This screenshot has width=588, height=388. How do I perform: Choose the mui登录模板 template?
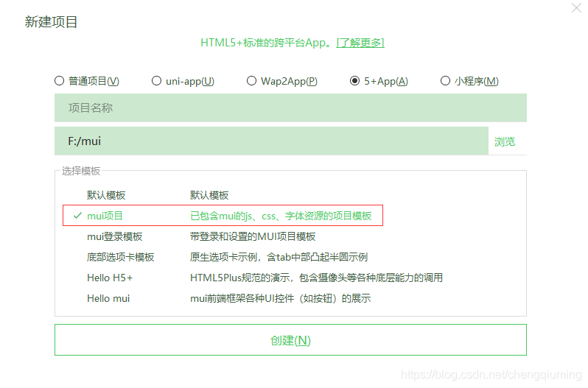click(x=114, y=236)
